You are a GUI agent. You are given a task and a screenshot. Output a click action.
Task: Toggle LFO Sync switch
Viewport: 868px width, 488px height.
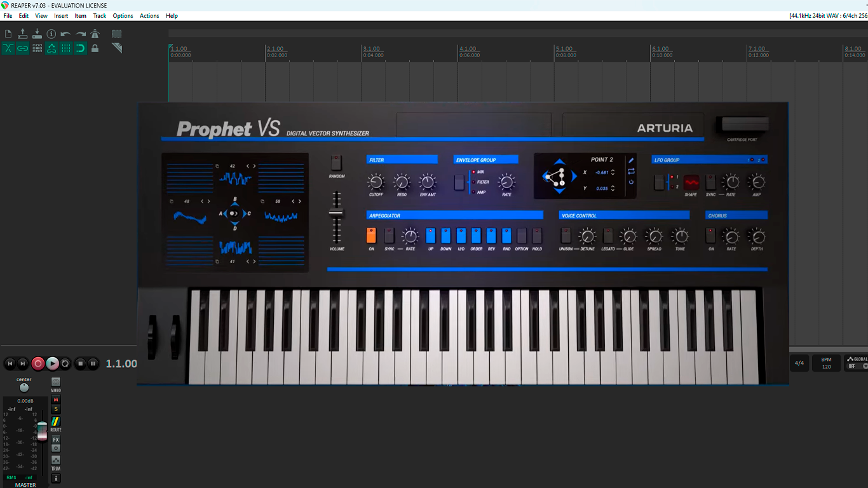coord(710,182)
